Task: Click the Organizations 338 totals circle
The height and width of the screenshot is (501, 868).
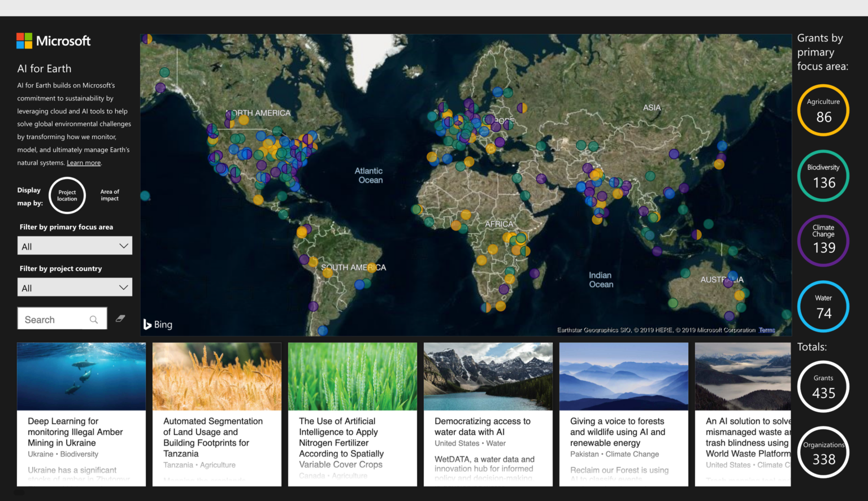Action: pos(823,452)
